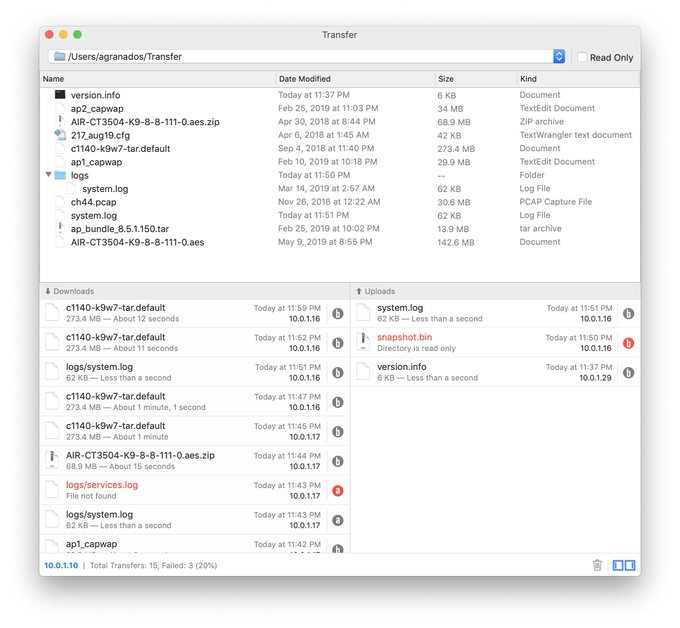Screen dimensions: 680x628
Task: Select system.log dated Today at 11:51 PM in file list
Action: 94,216
